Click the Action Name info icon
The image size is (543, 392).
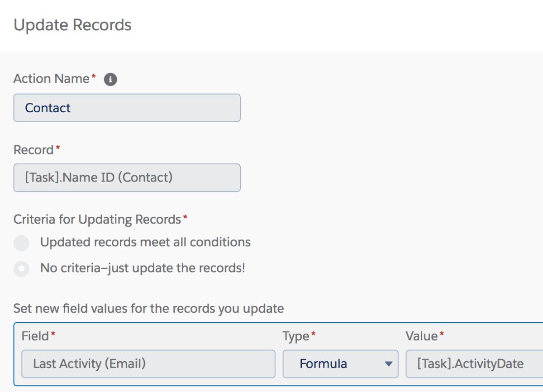(110, 80)
